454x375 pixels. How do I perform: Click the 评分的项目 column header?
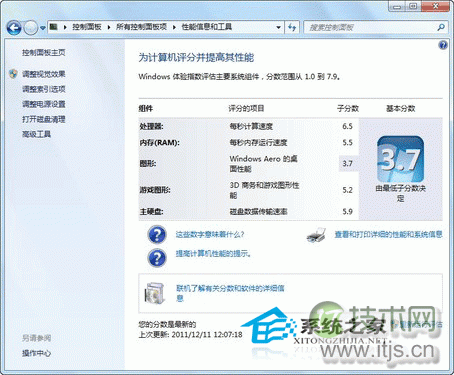[x=246, y=108]
